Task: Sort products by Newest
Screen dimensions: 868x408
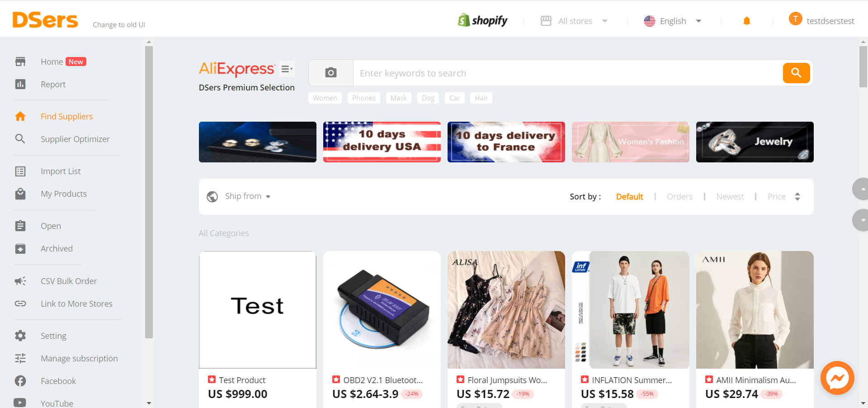Action: 730,196
